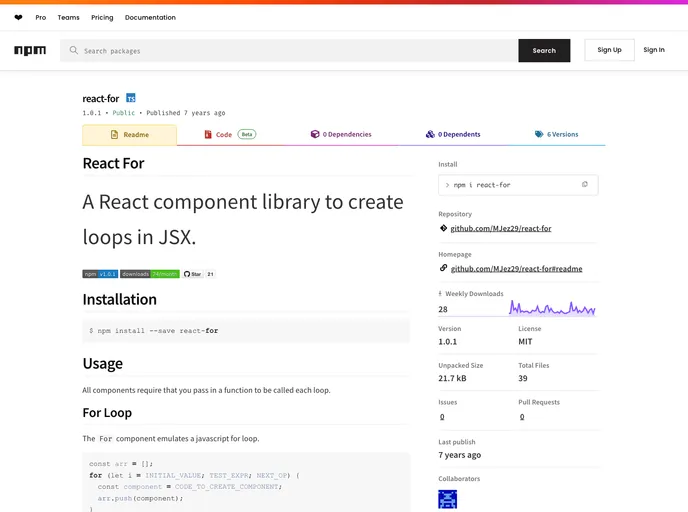Click the version value 1.0.1 in sidebar
The image size is (688, 512).
click(447, 341)
